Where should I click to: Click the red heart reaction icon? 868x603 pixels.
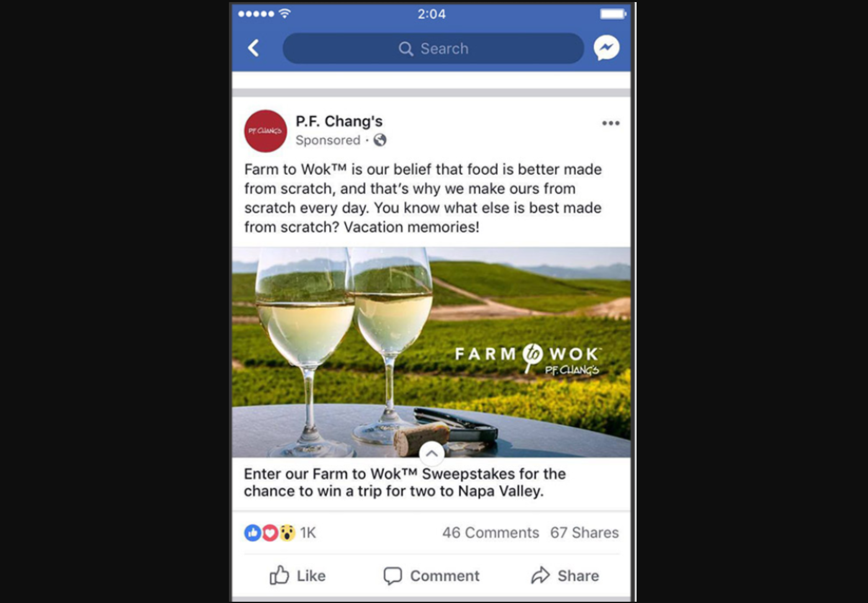coord(270,533)
